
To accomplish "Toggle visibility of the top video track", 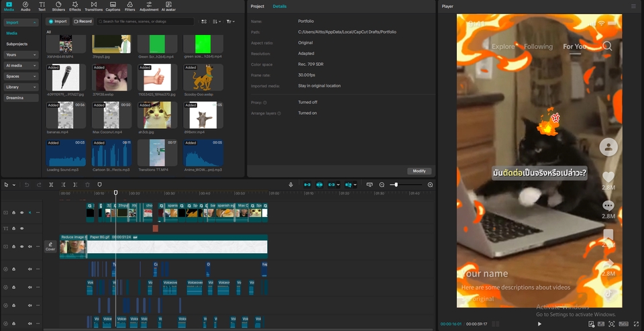I will point(21,212).
